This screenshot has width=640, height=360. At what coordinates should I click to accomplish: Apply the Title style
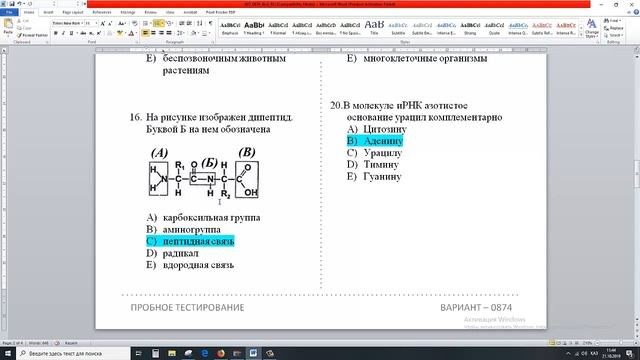[374, 29]
